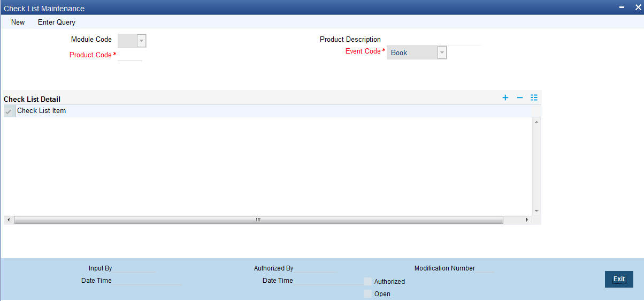Choose Enter Query in the toolbar
644x301 pixels.
(57, 22)
